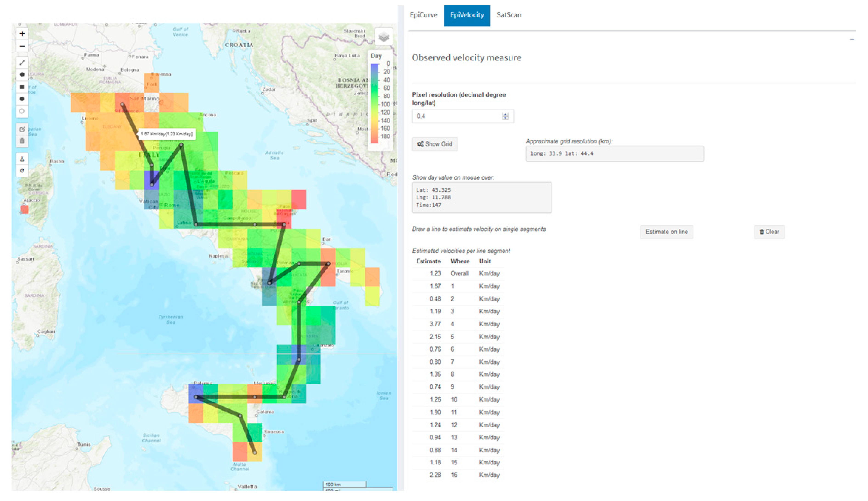The width and height of the screenshot is (868, 501).
Task: Select the circle marker tool
Action: pyautogui.click(x=22, y=111)
